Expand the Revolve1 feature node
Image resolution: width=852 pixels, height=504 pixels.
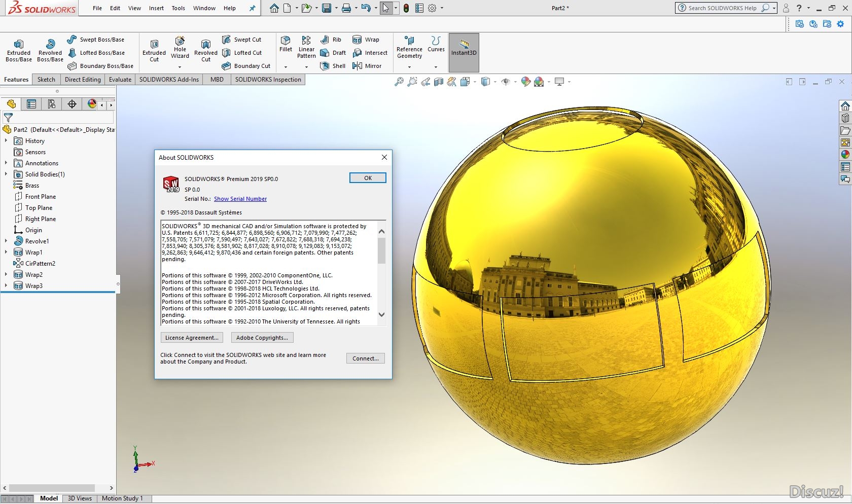[x=6, y=241]
